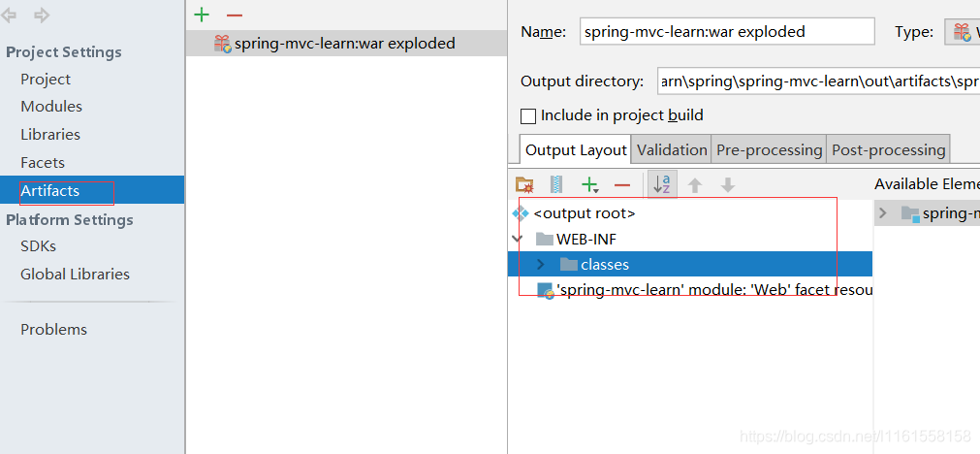
Task: Click the WEB-INF folder icon
Action: 545,239
